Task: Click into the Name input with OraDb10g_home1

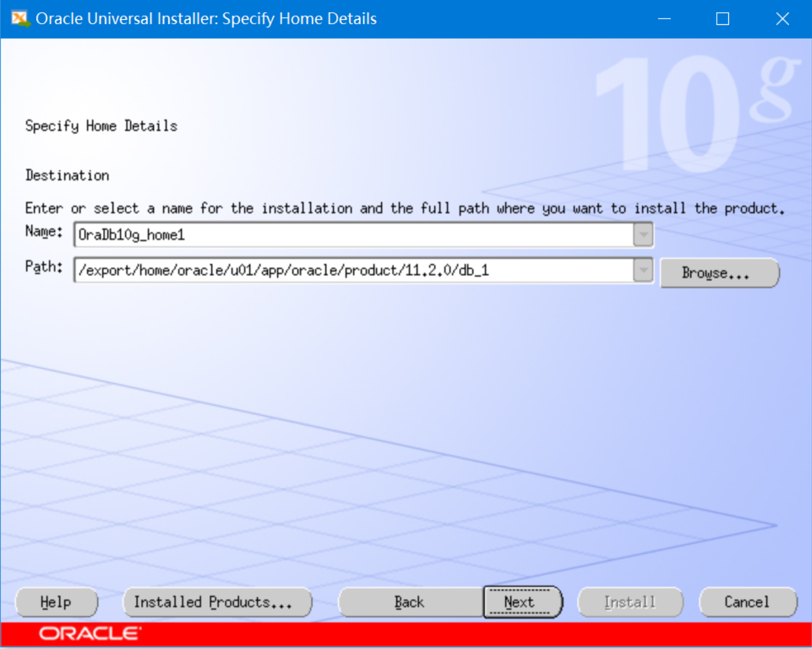Action: (x=354, y=235)
